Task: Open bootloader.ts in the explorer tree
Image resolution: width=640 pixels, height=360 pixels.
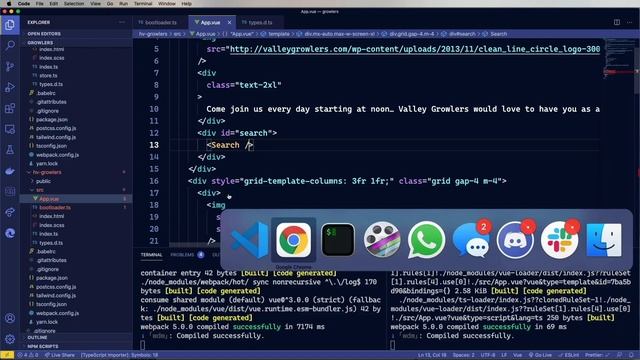Action: coord(55,208)
